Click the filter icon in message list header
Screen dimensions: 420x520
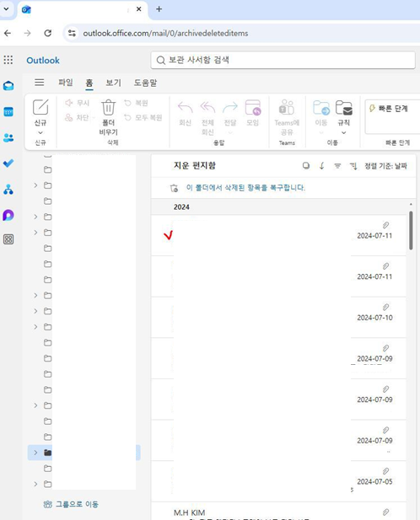(337, 165)
